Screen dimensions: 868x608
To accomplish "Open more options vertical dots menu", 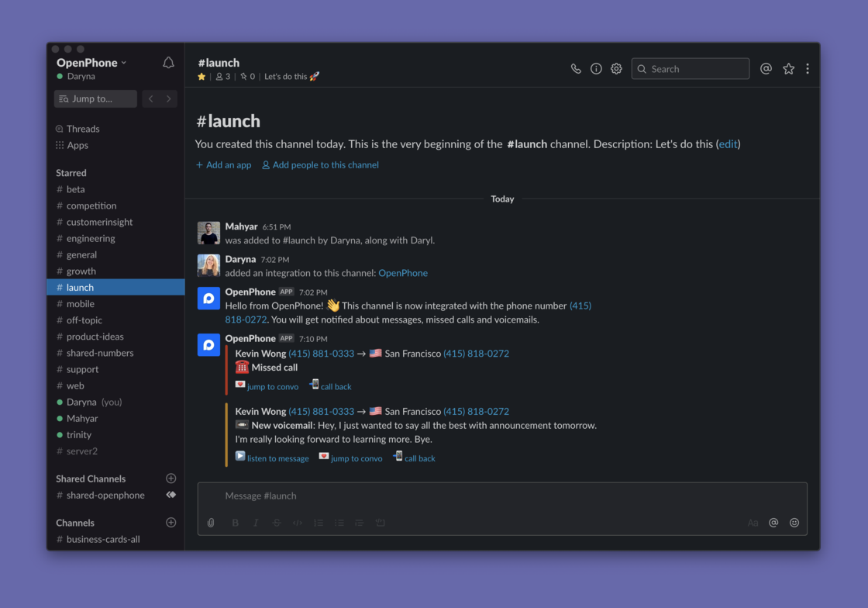I will [808, 69].
